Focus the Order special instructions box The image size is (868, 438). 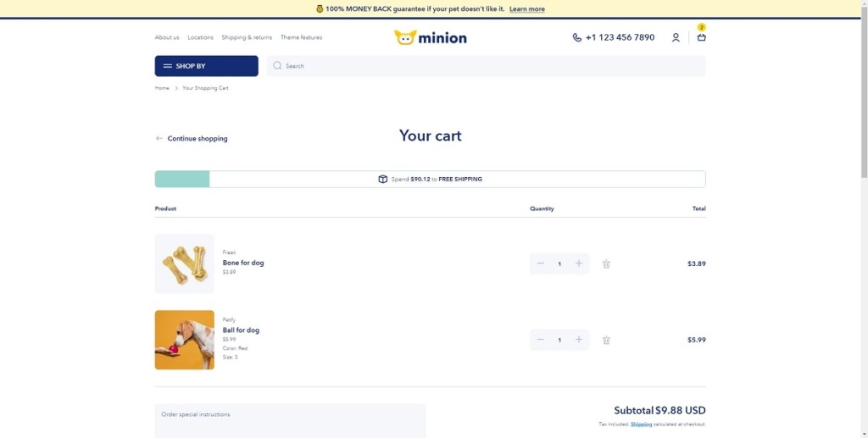point(290,421)
